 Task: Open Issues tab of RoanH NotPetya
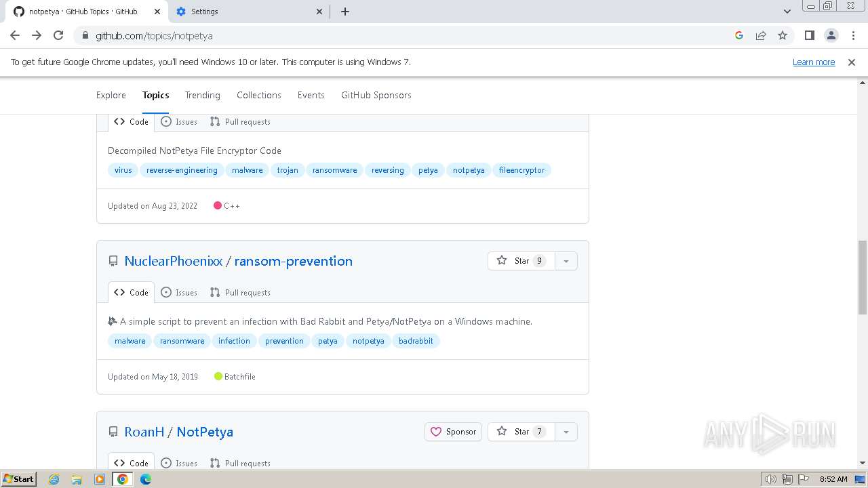coord(179,463)
